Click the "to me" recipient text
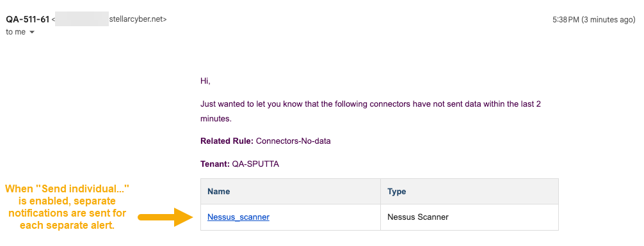Image resolution: width=644 pixels, height=246 pixels. point(15,32)
